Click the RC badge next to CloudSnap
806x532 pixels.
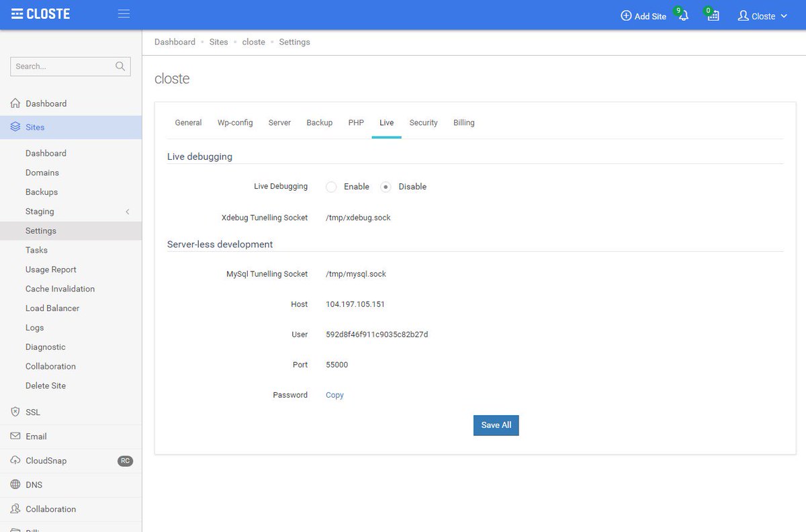click(x=125, y=461)
